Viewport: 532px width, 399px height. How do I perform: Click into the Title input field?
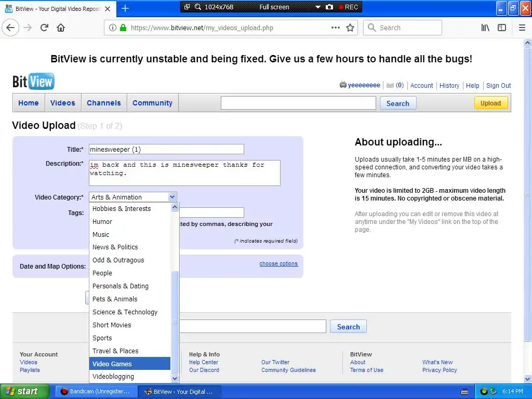[x=166, y=149]
